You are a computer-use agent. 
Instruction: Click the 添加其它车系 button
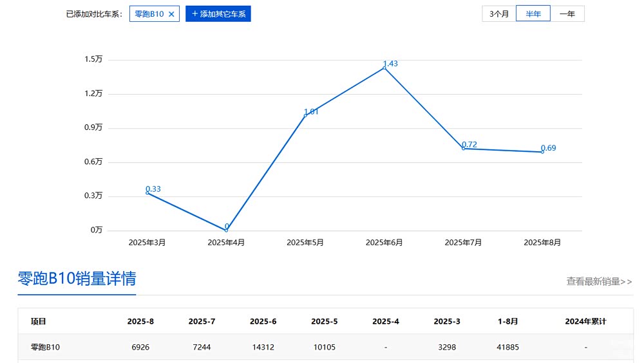[218, 14]
